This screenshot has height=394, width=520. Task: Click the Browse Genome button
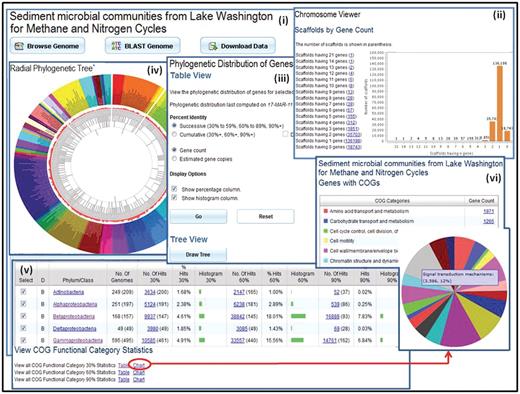(47, 46)
